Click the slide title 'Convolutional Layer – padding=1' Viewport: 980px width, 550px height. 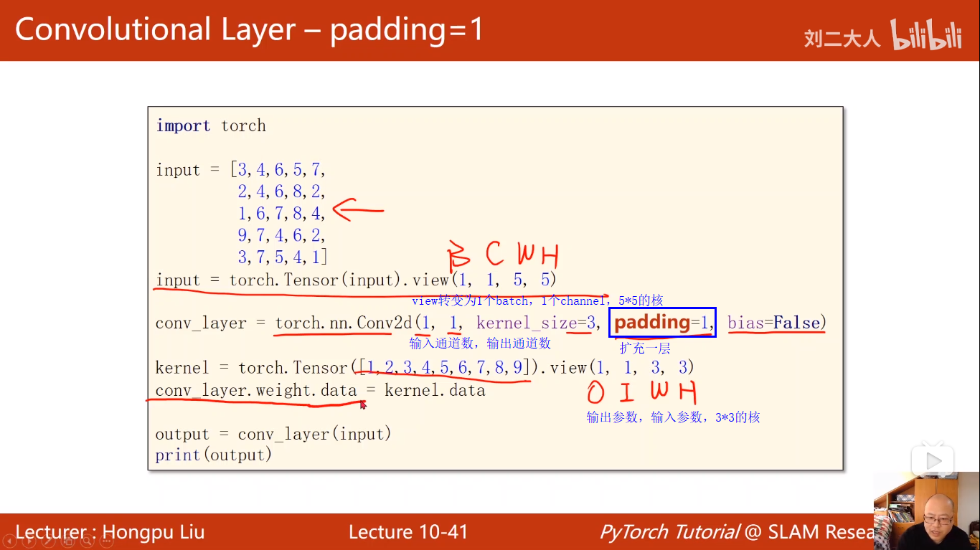pyautogui.click(x=250, y=30)
